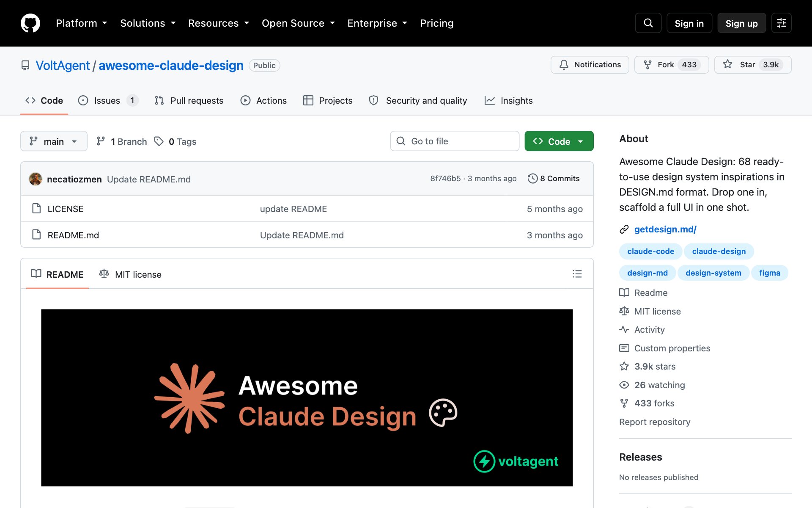Click Report repository link
The width and height of the screenshot is (812, 508).
pos(654,422)
